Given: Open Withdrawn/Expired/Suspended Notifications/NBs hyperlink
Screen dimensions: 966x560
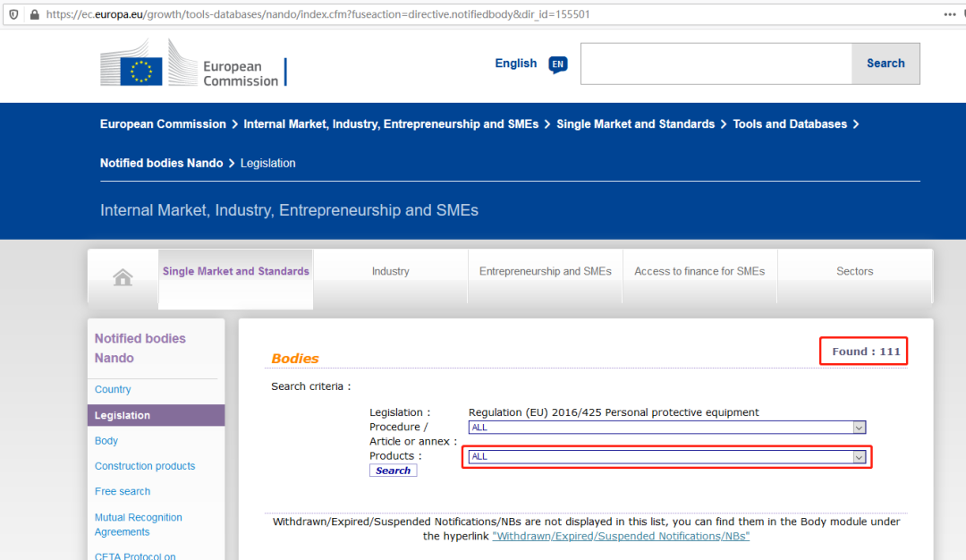Looking at the screenshot, I should (x=621, y=536).
